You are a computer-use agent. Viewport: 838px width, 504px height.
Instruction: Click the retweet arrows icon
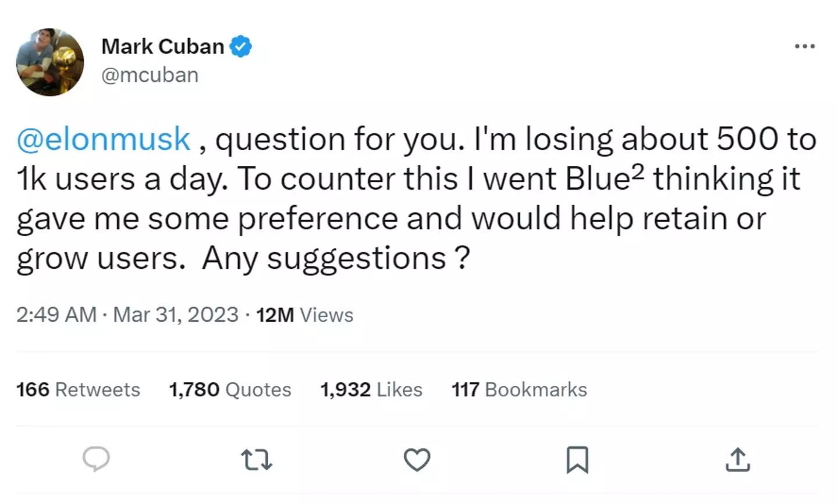(x=256, y=460)
